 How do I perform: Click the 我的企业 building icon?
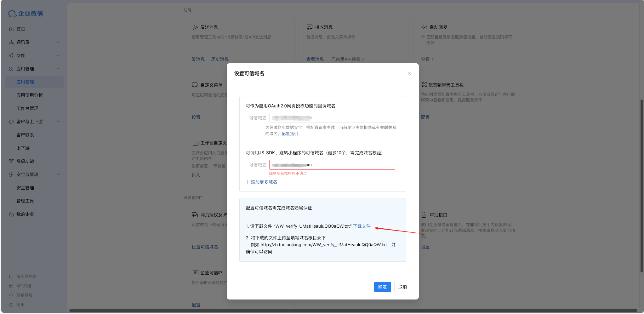11,214
